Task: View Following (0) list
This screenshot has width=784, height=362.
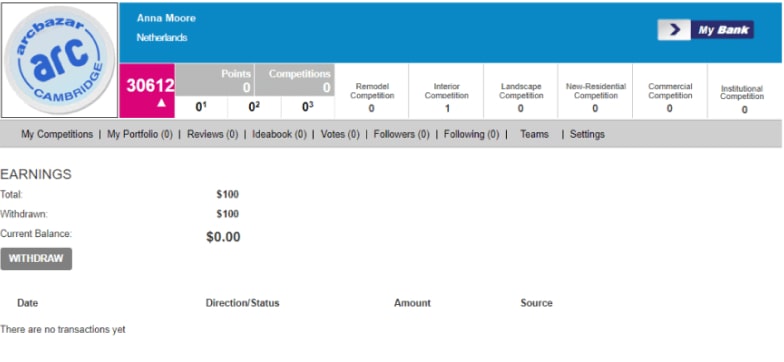Action: (472, 134)
